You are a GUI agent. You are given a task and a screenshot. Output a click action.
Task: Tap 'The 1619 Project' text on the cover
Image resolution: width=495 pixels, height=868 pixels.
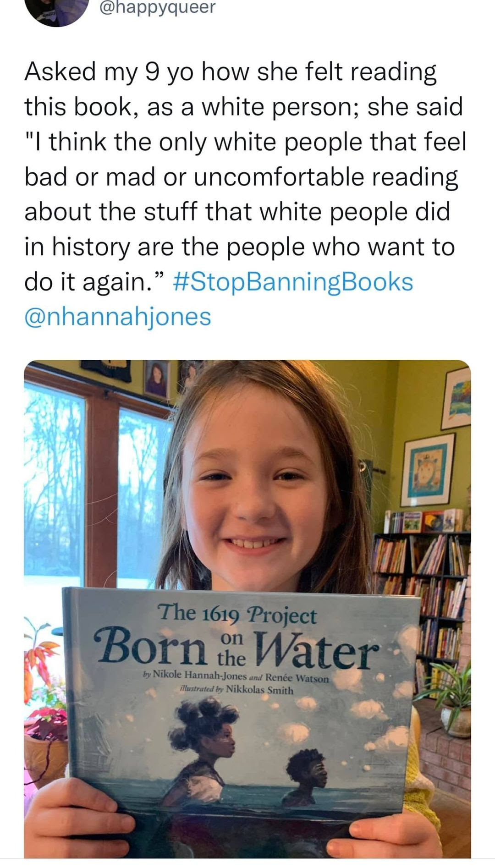point(237,614)
